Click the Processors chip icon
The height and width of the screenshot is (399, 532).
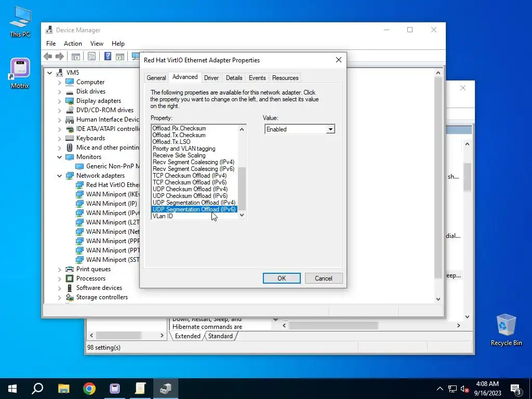pyautogui.click(x=70, y=278)
